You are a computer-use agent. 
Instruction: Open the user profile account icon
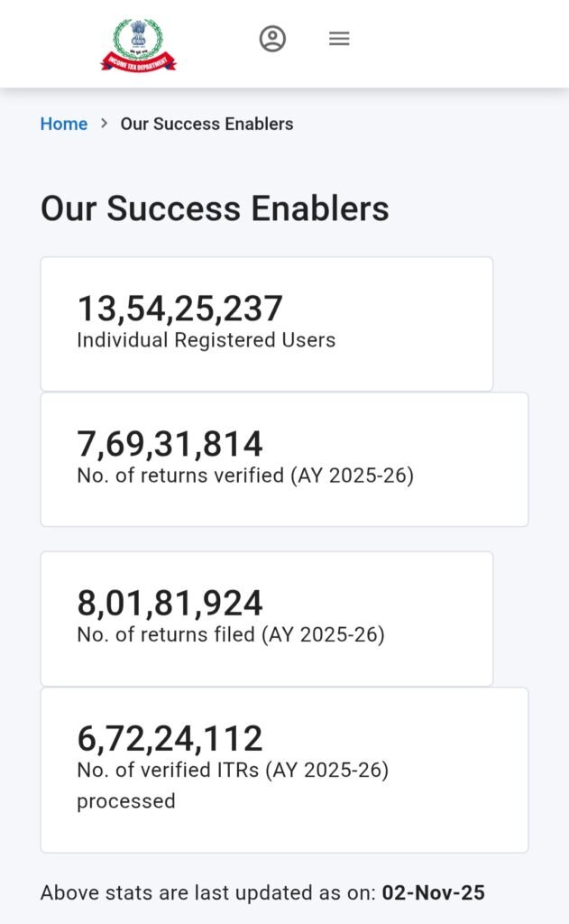click(x=272, y=39)
